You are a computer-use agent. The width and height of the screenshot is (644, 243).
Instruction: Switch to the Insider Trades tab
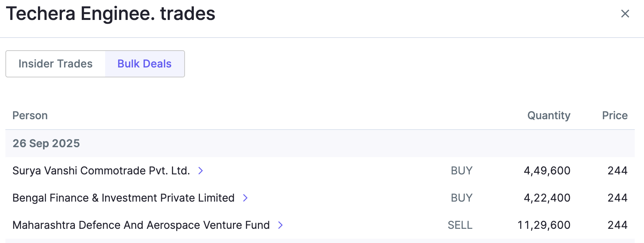(56, 64)
